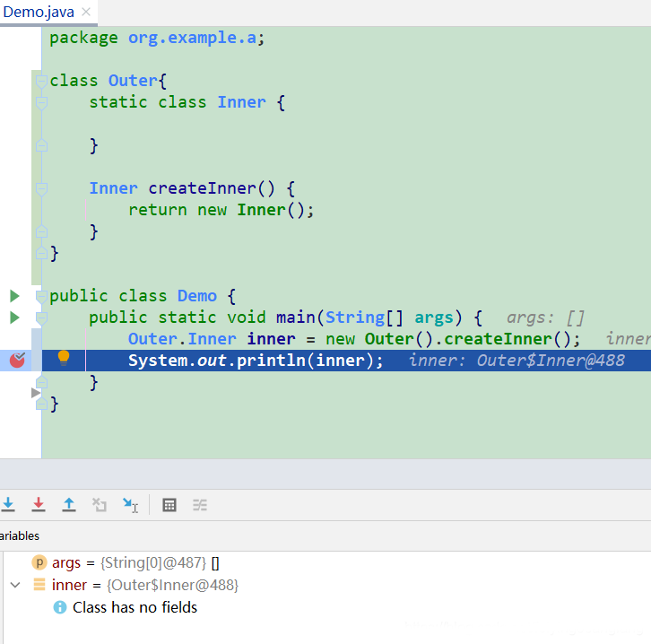Toggle the breakpoint on println line
Image resolution: width=651 pixels, height=644 pixels.
click(x=17, y=360)
